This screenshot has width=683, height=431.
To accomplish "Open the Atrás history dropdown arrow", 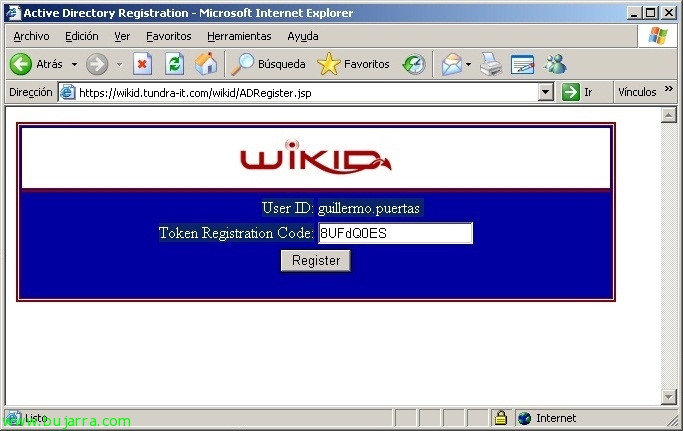I will [x=74, y=64].
